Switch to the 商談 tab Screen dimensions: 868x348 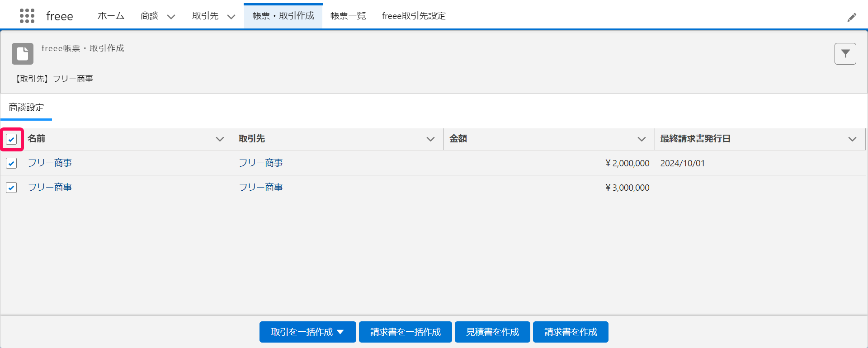(x=149, y=16)
